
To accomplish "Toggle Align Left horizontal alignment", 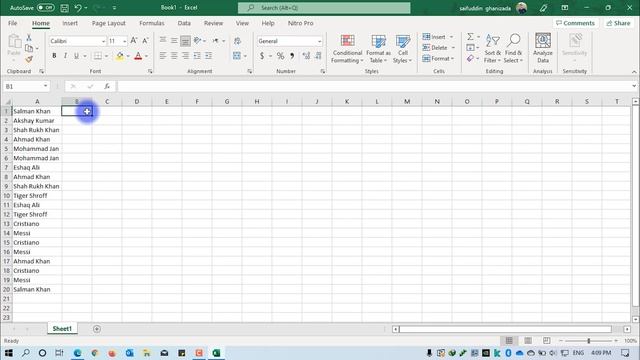I will 163,56.
